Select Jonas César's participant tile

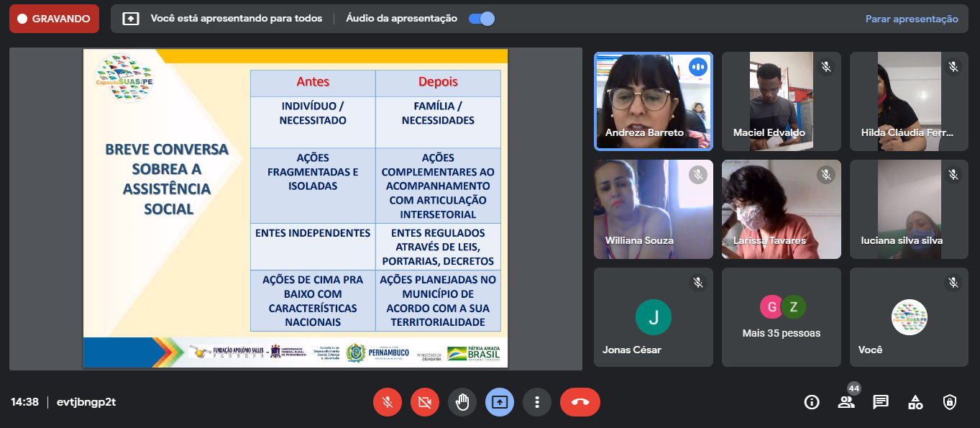pos(653,317)
